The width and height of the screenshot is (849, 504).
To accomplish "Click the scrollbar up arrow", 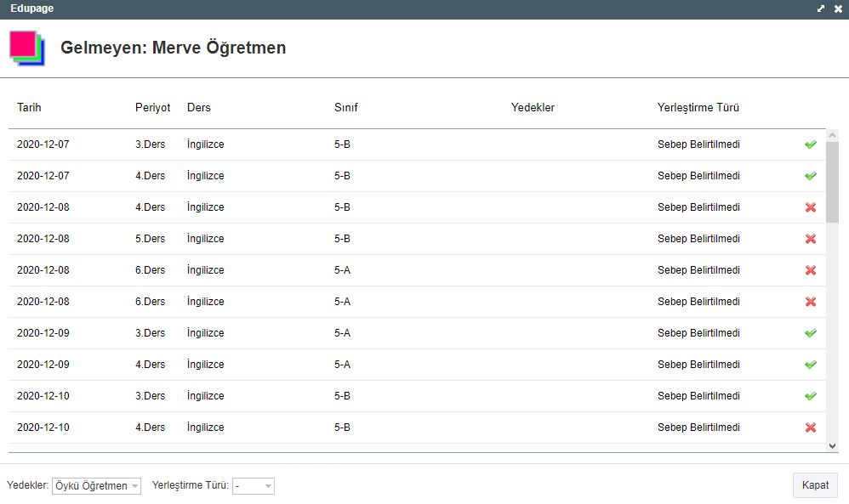I will [832, 136].
